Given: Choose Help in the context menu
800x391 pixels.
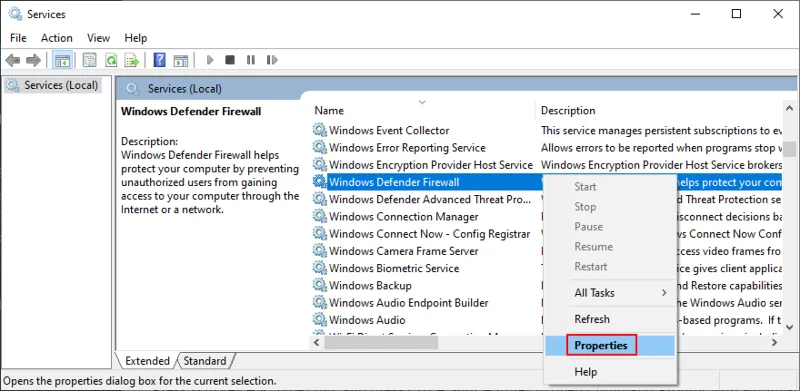Looking at the screenshot, I should [x=610, y=372].
